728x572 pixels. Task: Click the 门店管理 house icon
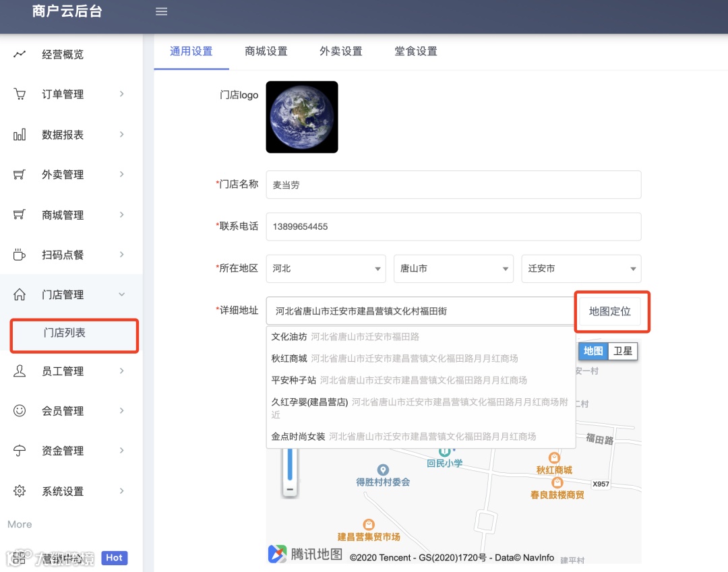tap(20, 294)
